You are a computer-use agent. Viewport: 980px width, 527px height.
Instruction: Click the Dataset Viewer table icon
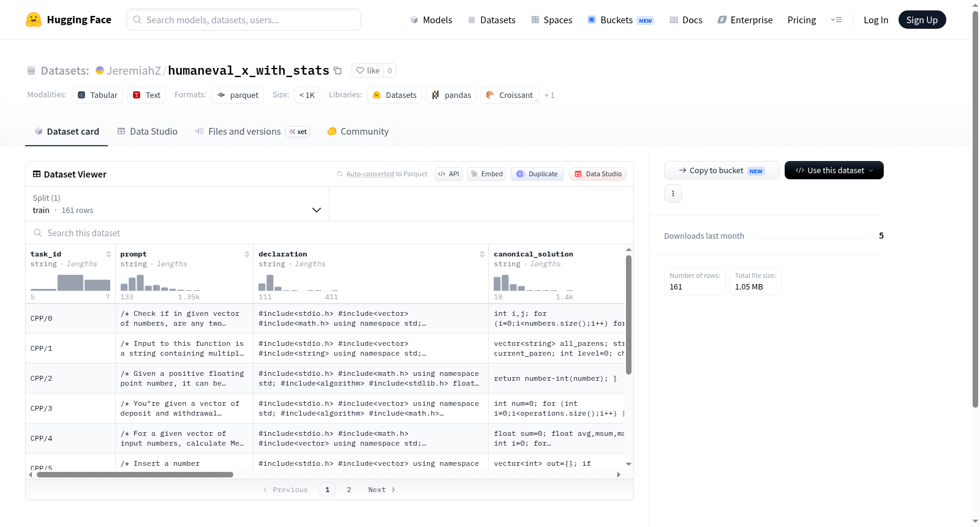37,174
